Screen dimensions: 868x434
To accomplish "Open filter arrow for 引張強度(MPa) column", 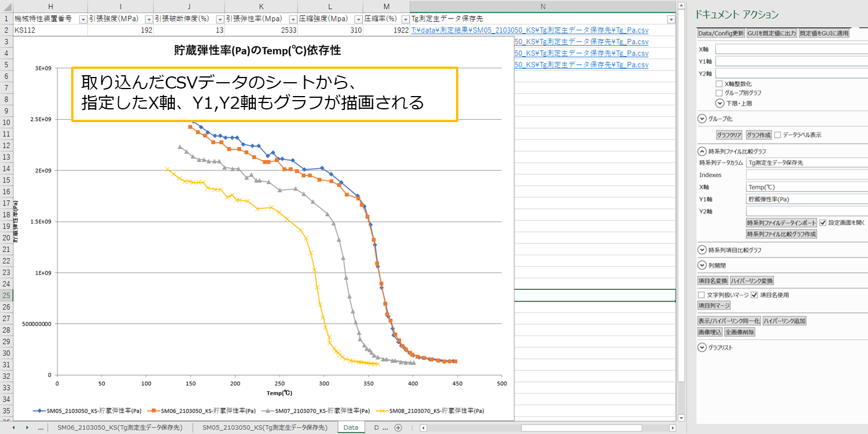I will (149, 19).
